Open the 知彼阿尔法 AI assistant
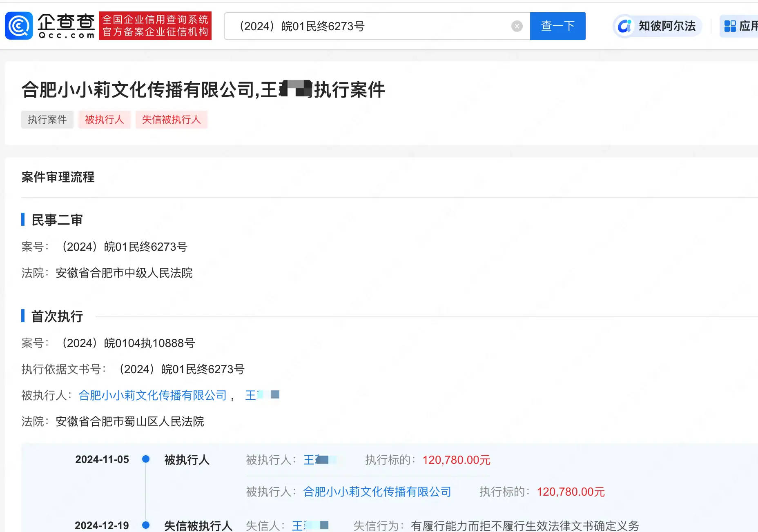Image resolution: width=758 pixels, height=532 pixels. point(658,26)
